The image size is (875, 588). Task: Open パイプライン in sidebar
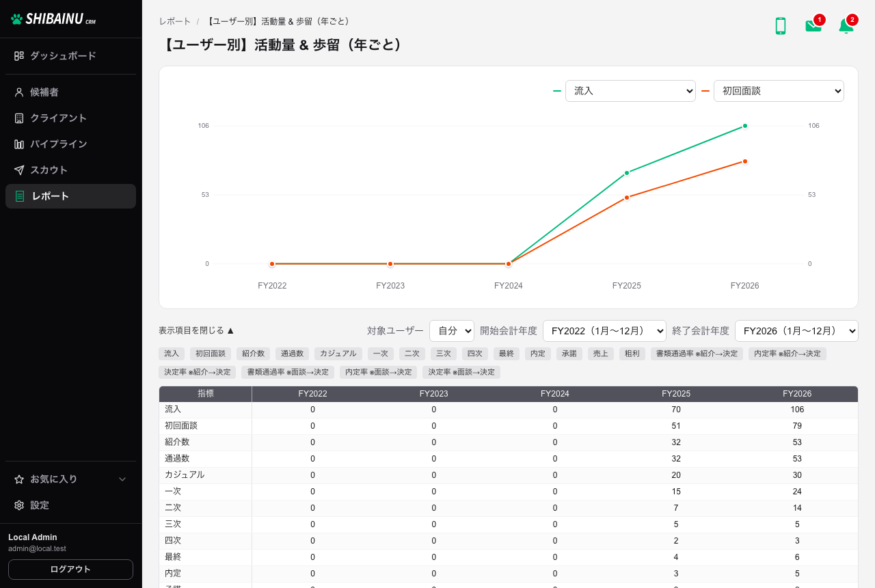point(71,144)
